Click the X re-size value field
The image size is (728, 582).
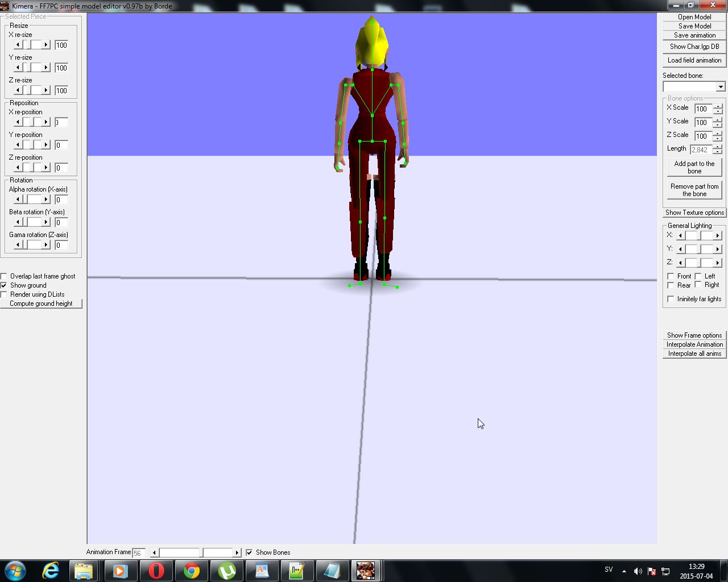(x=61, y=45)
